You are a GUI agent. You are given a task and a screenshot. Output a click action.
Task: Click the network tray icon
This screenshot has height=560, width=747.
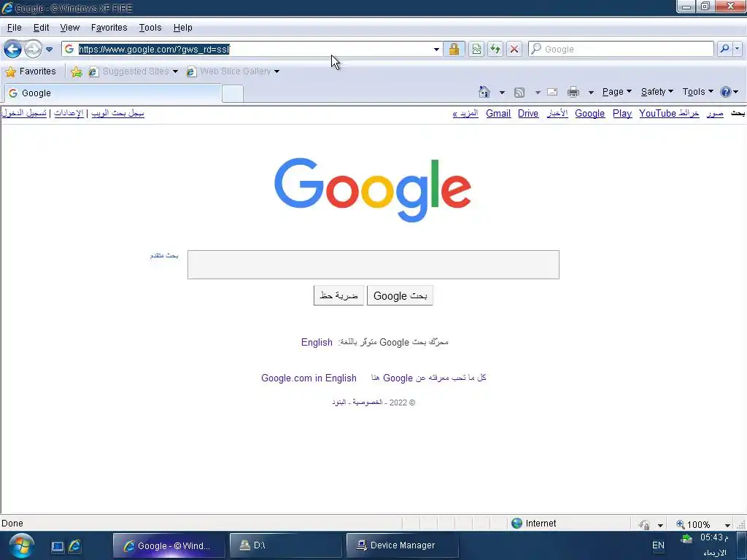686,539
